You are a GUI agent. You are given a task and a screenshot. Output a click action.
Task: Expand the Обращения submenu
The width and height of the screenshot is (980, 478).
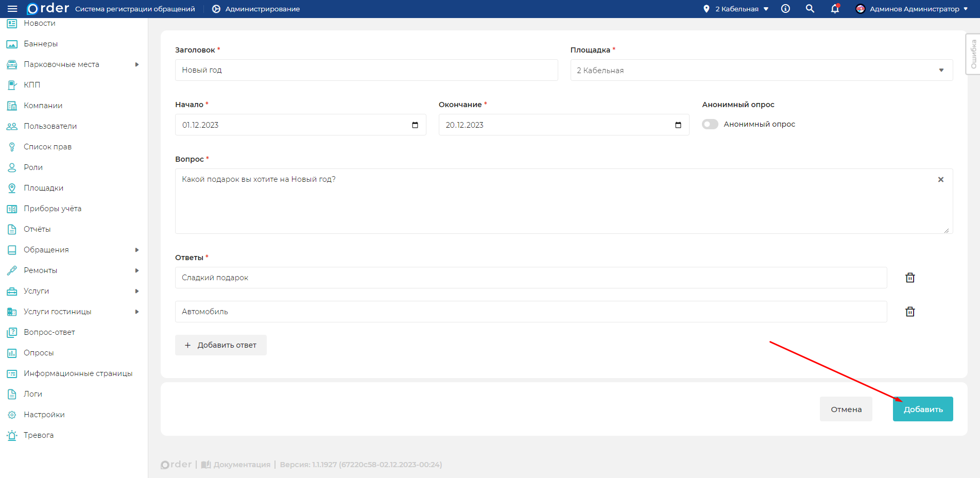136,250
